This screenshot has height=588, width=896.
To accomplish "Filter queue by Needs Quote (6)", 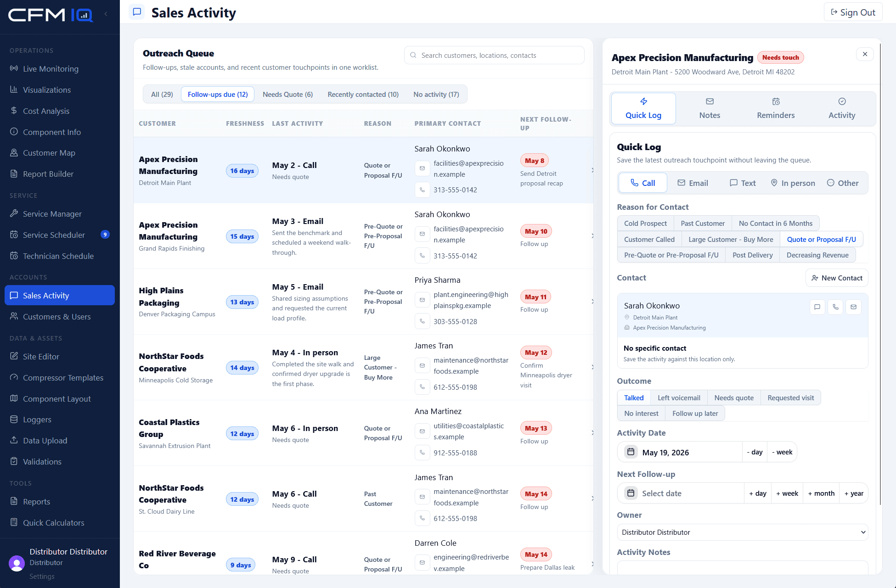I will 287,94.
